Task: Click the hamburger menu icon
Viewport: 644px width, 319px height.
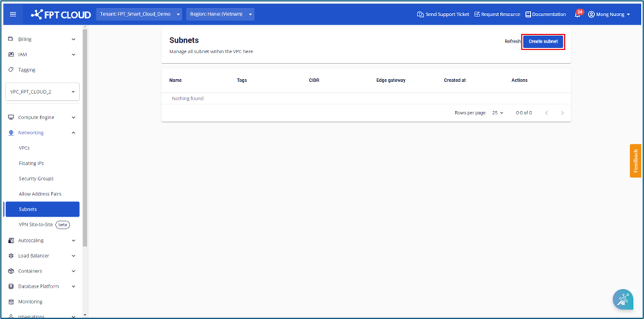Action: 12,14
